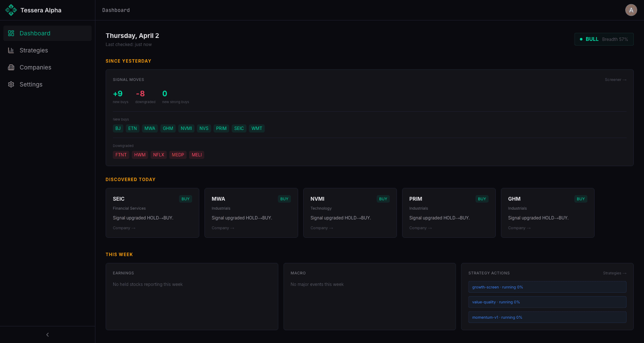The height and width of the screenshot is (343, 644).
Task: Click the Tessera Alpha logo icon
Action: 11,10
